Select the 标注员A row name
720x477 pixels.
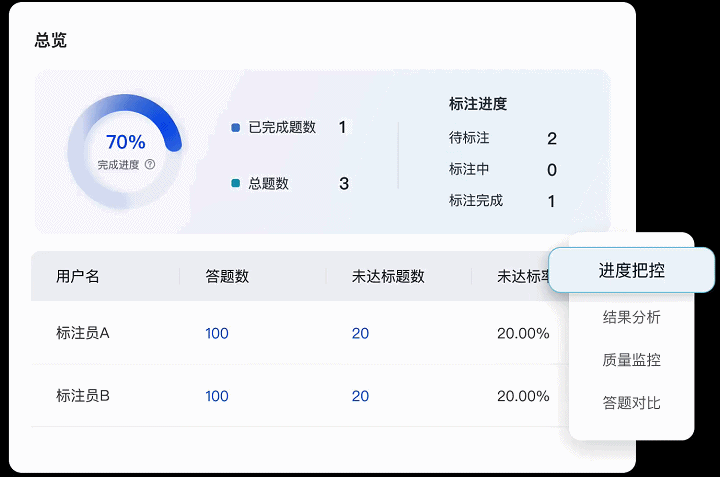[x=83, y=333]
